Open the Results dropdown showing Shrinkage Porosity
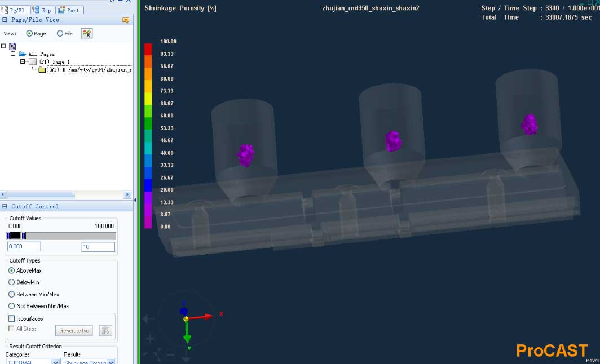The image size is (600, 364). 90,361
